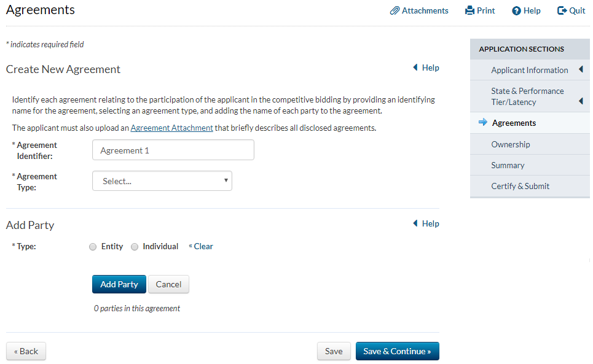Select the Individual radio button
Screen dimensions: 593x364
(135, 247)
